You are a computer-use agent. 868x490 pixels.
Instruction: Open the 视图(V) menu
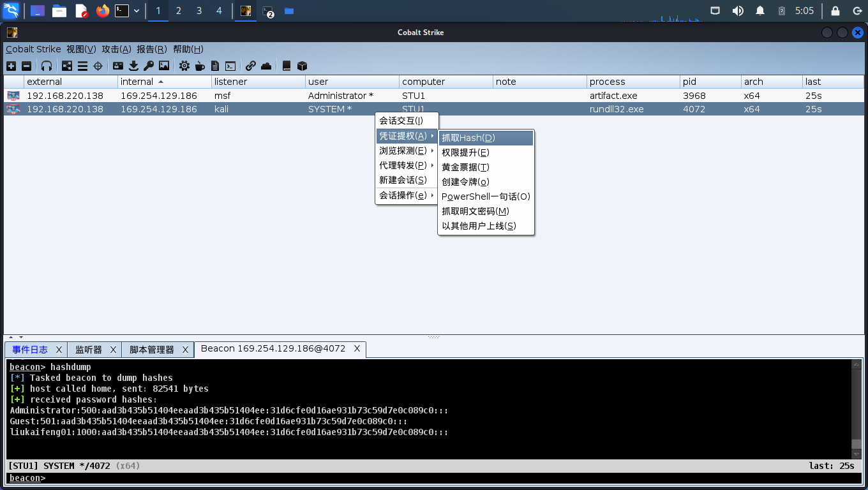(x=81, y=49)
